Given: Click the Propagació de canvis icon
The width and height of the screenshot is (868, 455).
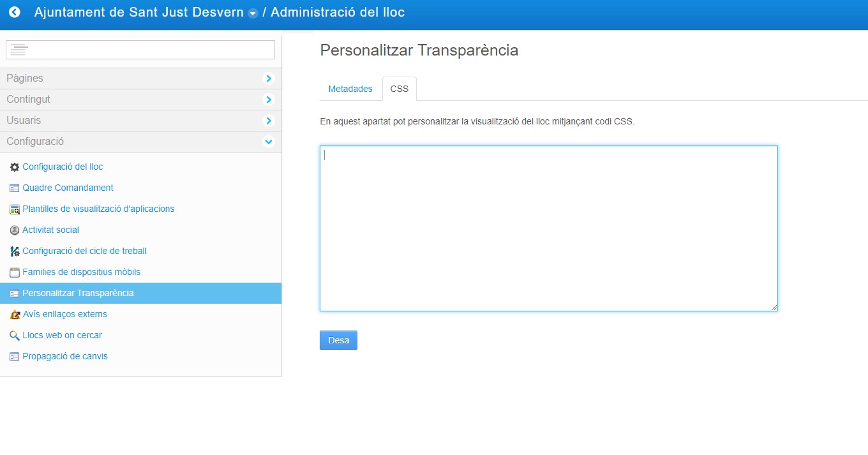Looking at the screenshot, I should pyautogui.click(x=15, y=357).
